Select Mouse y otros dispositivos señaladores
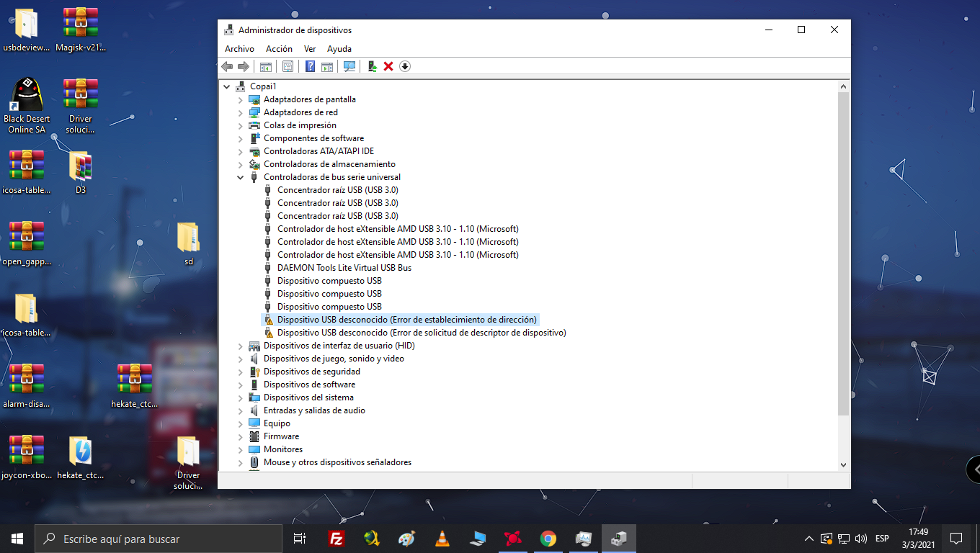Screen dimensions: 980x553 [337, 462]
